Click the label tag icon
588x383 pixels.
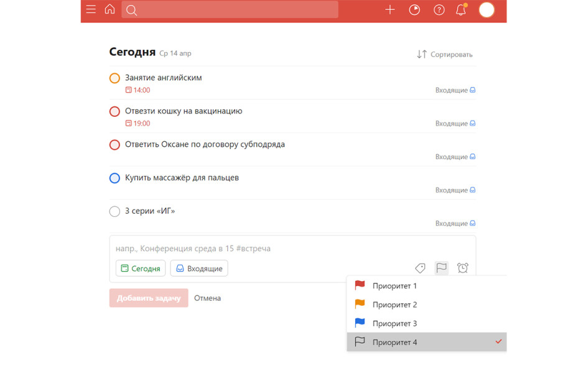click(x=420, y=268)
